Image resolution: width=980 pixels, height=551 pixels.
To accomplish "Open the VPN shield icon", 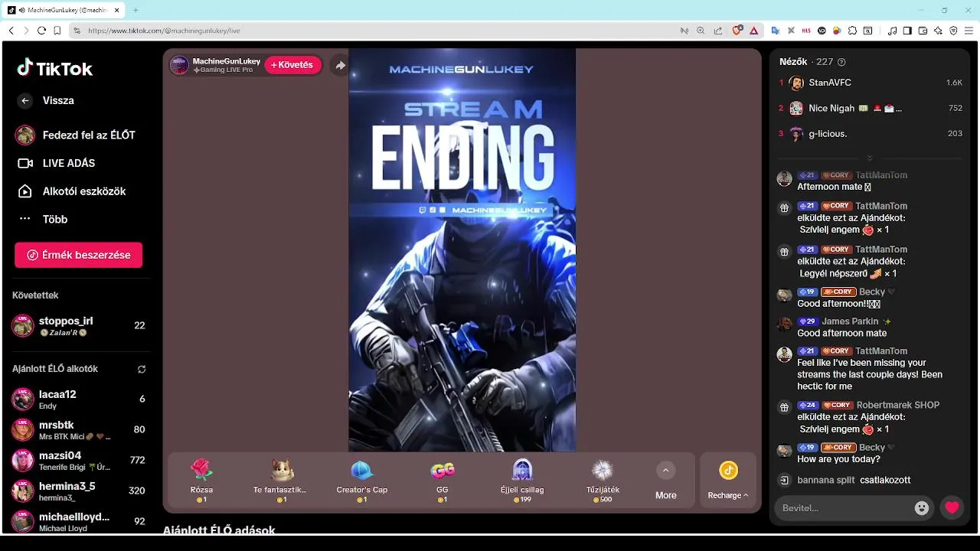I will point(953,31).
